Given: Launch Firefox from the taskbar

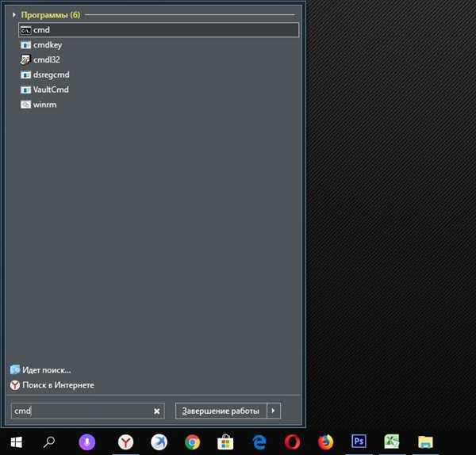Looking at the screenshot, I should tap(325, 442).
